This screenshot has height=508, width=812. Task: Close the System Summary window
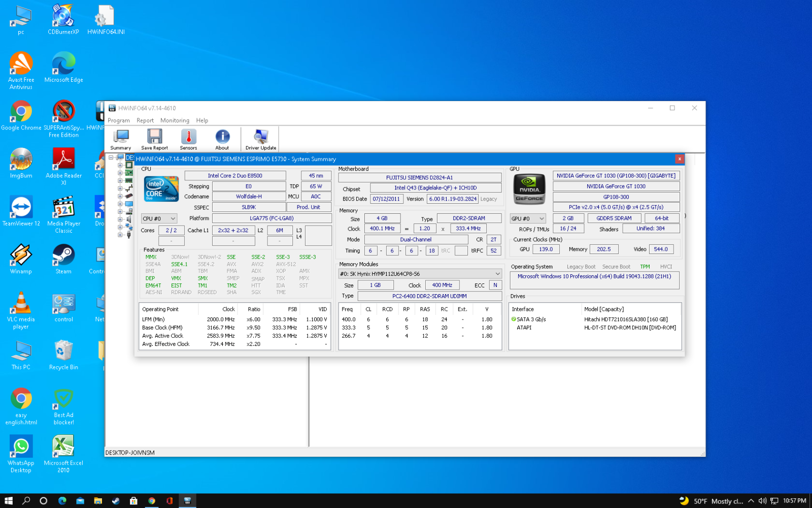point(679,159)
